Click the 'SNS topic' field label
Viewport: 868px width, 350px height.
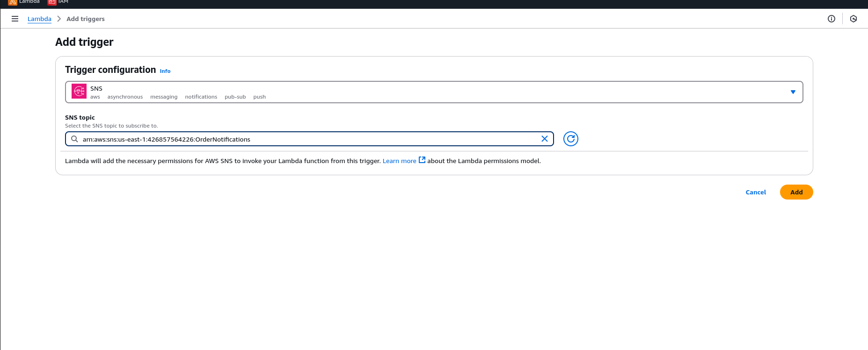[80, 117]
